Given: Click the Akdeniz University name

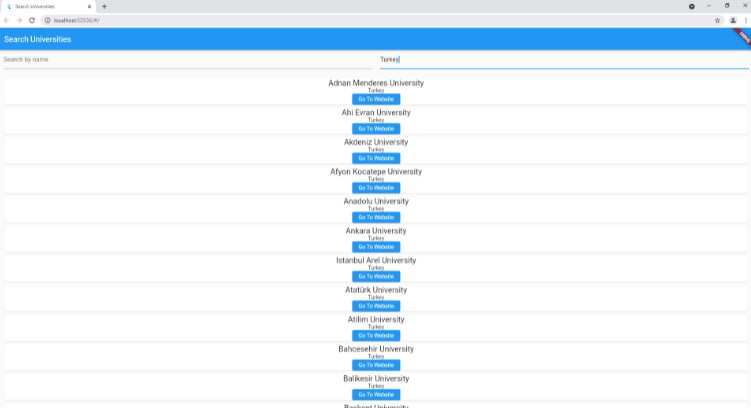Looking at the screenshot, I should [376, 142].
